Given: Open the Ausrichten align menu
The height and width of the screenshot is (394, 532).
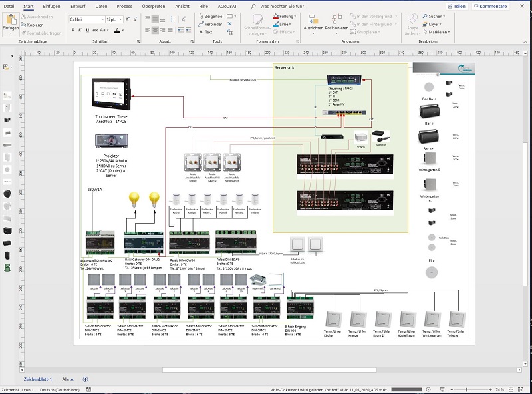Looking at the screenshot, I should [313, 23].
